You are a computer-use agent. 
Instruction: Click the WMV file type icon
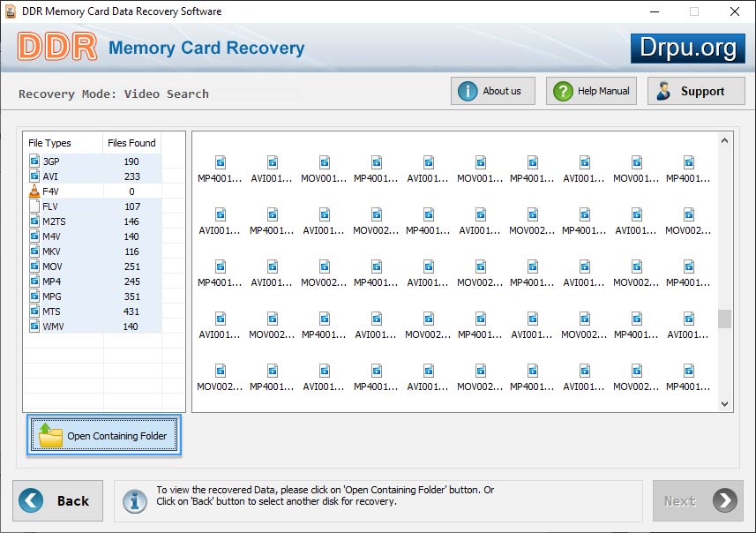pyautogui.click(x=34, y=326)
